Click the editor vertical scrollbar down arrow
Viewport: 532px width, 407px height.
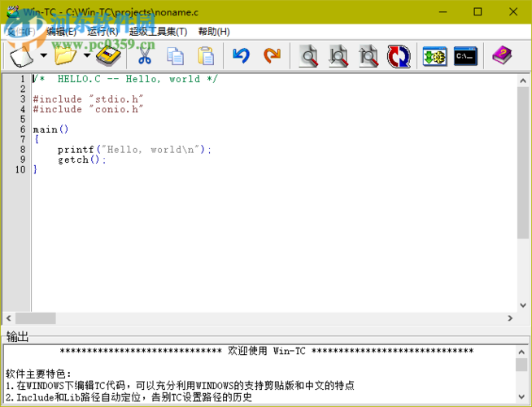click(x=523, y=305)
